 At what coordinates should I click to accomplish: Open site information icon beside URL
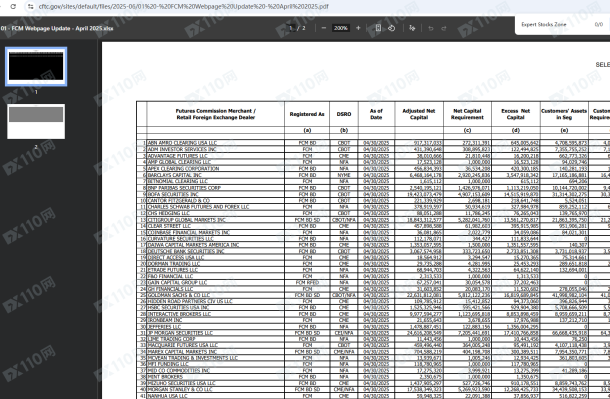(30, 6)
